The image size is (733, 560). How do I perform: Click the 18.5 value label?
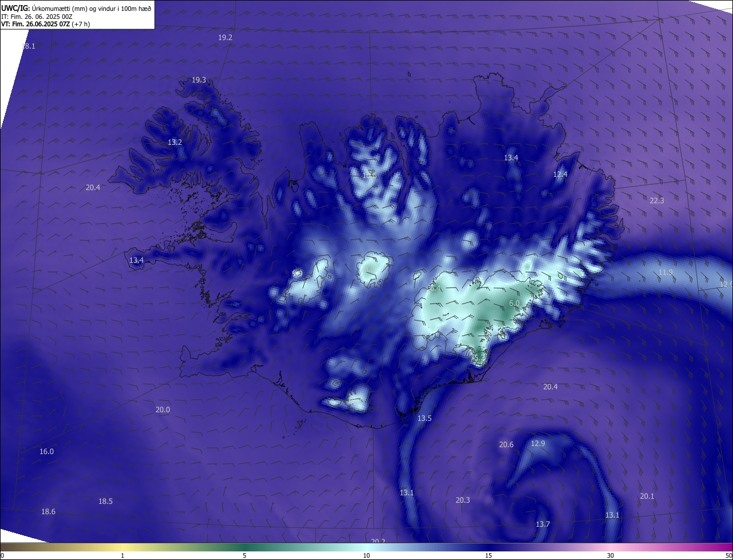tap(105, 502)
